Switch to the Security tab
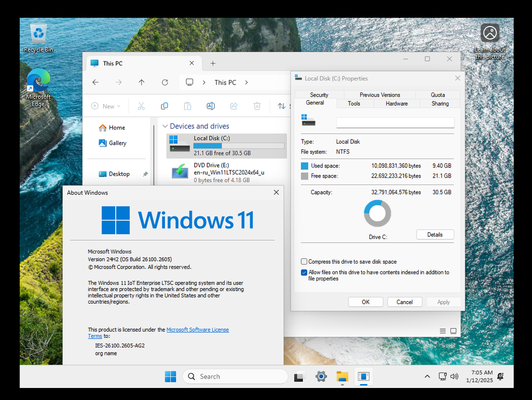Viewport: 532px width, 400px height. coord(319,95)
